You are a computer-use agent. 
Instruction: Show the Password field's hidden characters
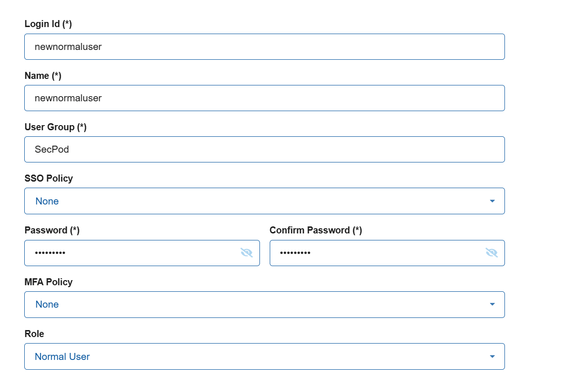point(246,253)
